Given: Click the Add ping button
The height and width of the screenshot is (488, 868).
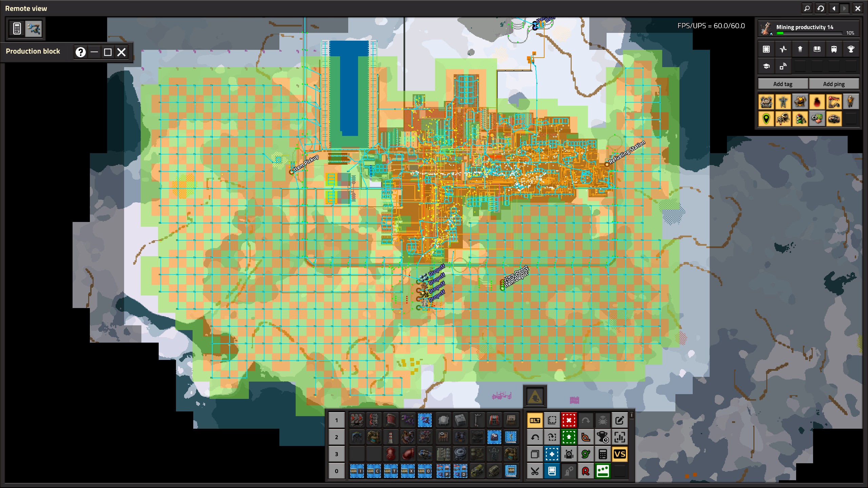Looking at the screenshot, I should coord(834,84).
